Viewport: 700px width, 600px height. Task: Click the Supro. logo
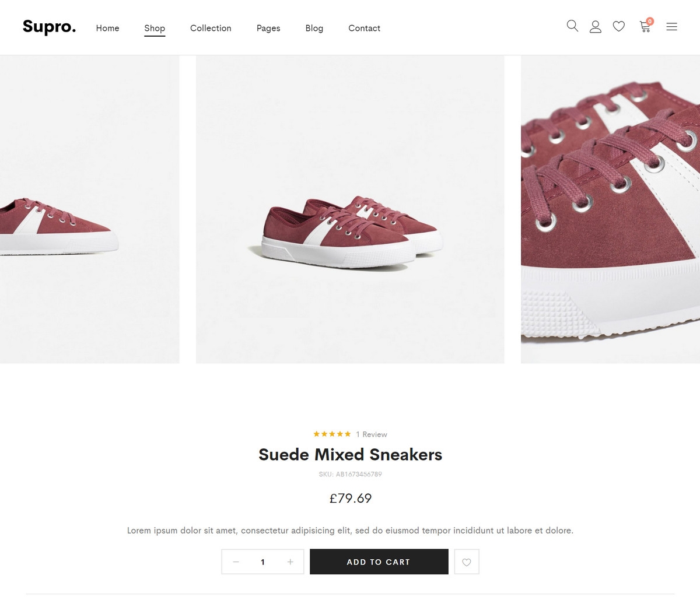(49, 27)
